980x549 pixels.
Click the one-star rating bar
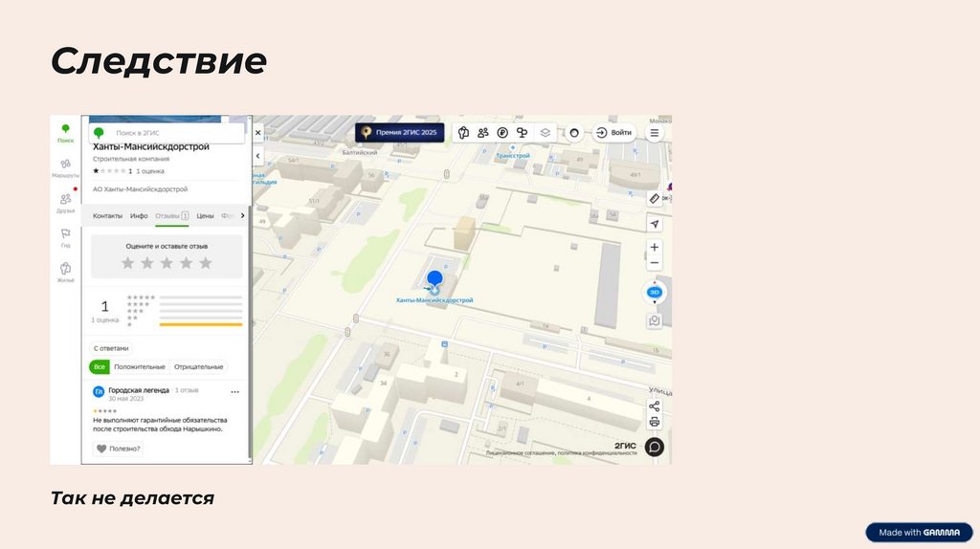201,325
